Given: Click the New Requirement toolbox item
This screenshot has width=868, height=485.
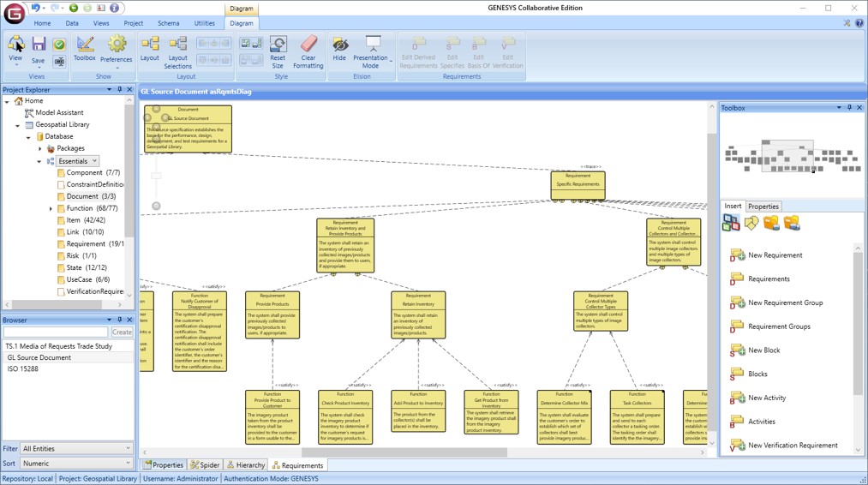Looking at the screenshot, I should pyautogui.click(x=775, y=255).
